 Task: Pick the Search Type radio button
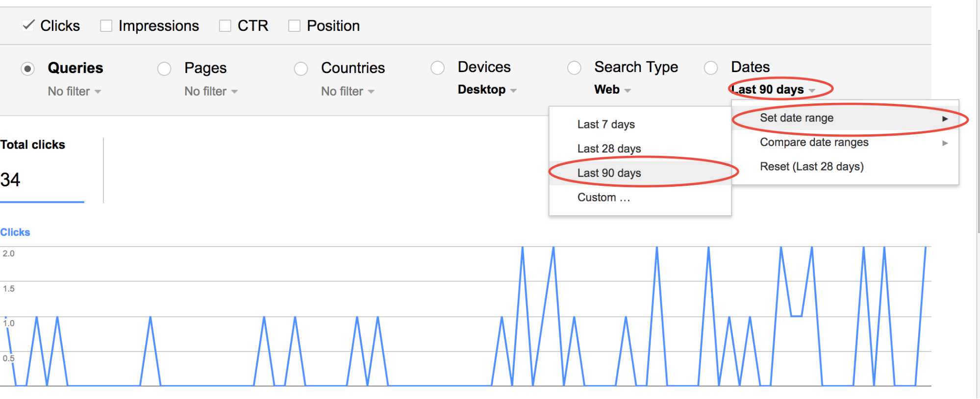574,68
